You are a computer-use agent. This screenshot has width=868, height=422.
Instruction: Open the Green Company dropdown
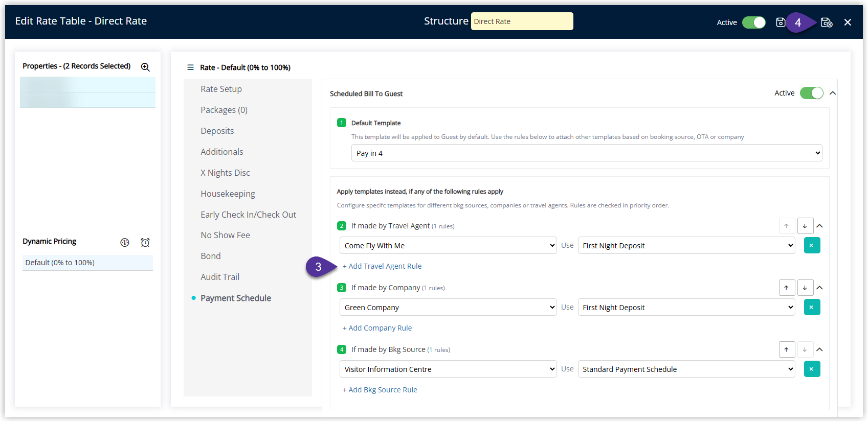click(x=448, y=307)
